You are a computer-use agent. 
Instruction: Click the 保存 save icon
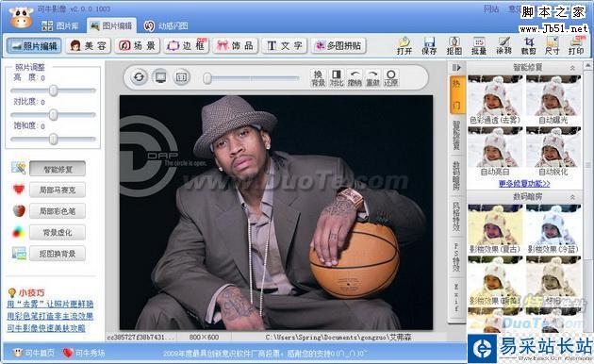coord(429,45)
